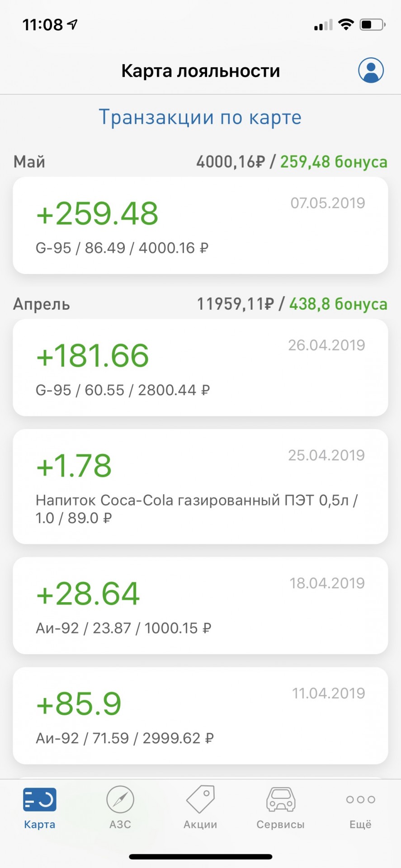
Task: Tap the Карта card icon in bottom bar
Action: point(40,800)
